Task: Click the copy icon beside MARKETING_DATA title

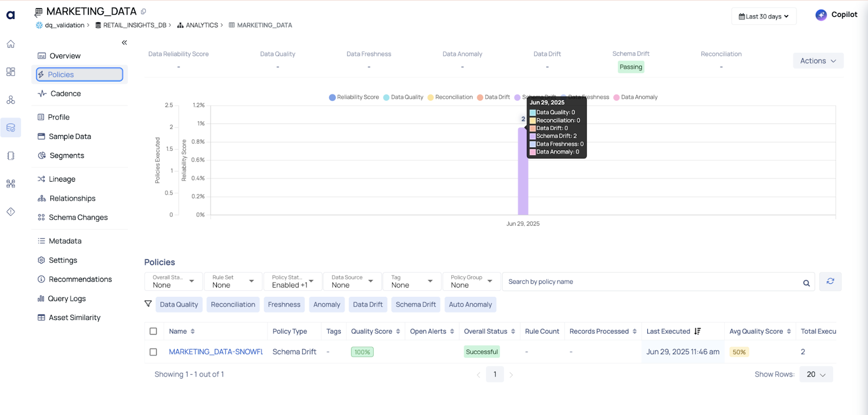Action: point(143,11)
